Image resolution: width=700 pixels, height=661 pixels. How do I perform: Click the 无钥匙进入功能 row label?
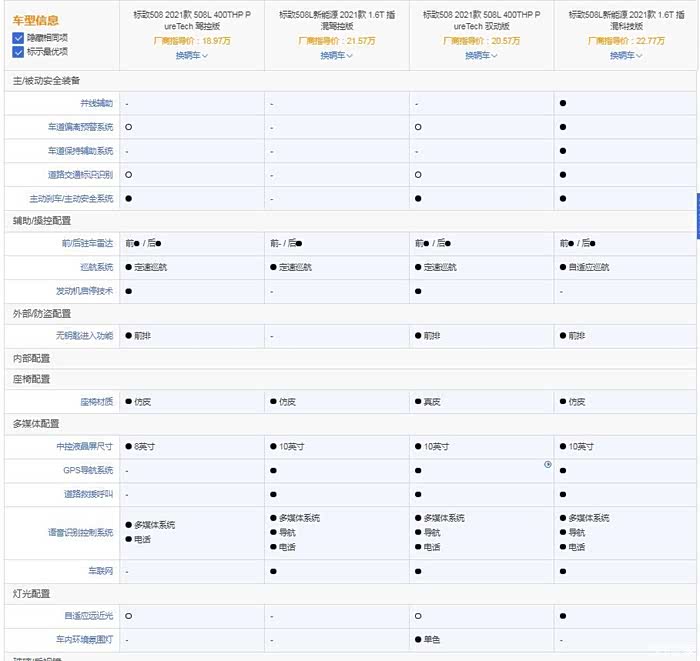(x=84, y=336)
